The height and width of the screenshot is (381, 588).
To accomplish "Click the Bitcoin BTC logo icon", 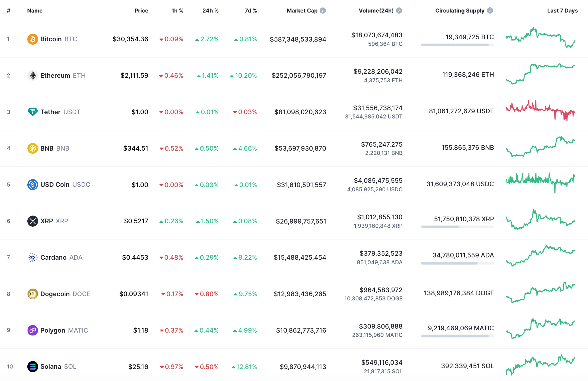I will tap(32, 39).
